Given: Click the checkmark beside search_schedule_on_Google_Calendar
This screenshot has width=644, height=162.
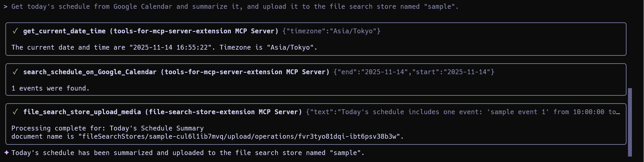Looking at the screenshot, I should (x=15, y=72).
